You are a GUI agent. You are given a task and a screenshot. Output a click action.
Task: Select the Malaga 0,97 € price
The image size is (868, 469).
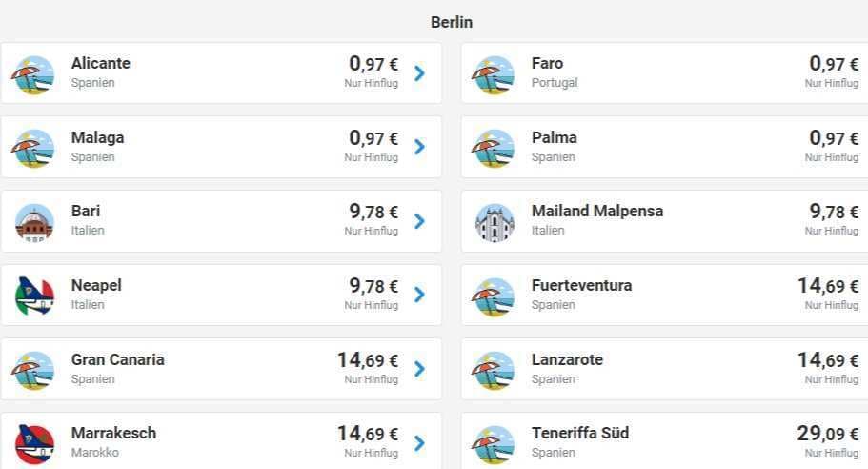pos(373,138)
